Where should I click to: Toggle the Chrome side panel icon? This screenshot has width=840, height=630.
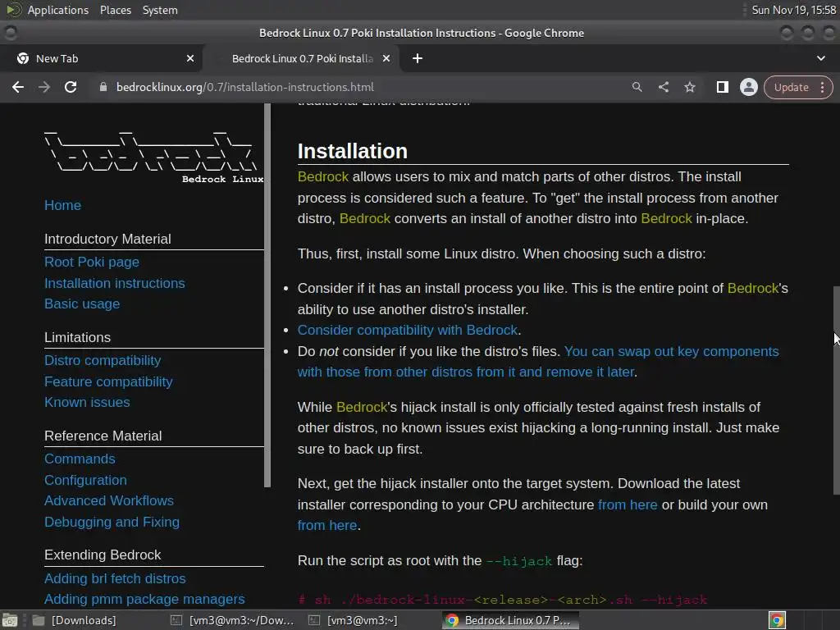point(722,87)
